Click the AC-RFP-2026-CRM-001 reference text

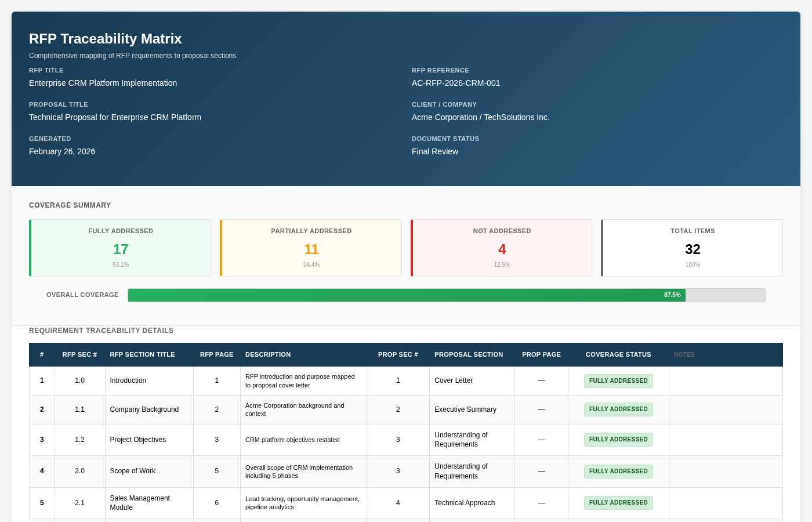[456, 83]
